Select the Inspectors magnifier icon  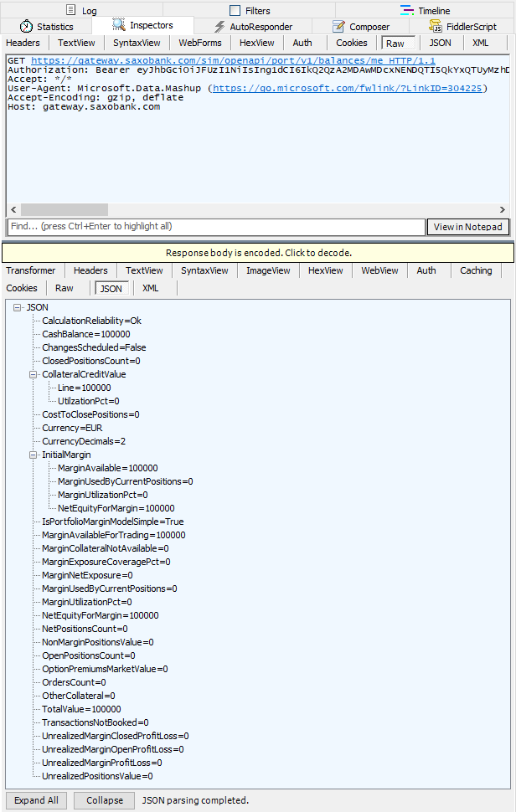coord(119,26)
